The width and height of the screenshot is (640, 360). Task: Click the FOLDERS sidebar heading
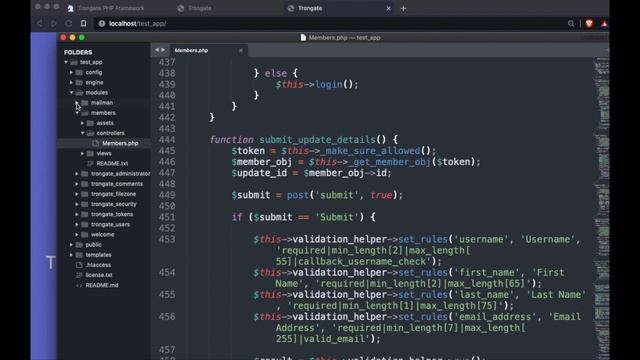click(78, 52)
